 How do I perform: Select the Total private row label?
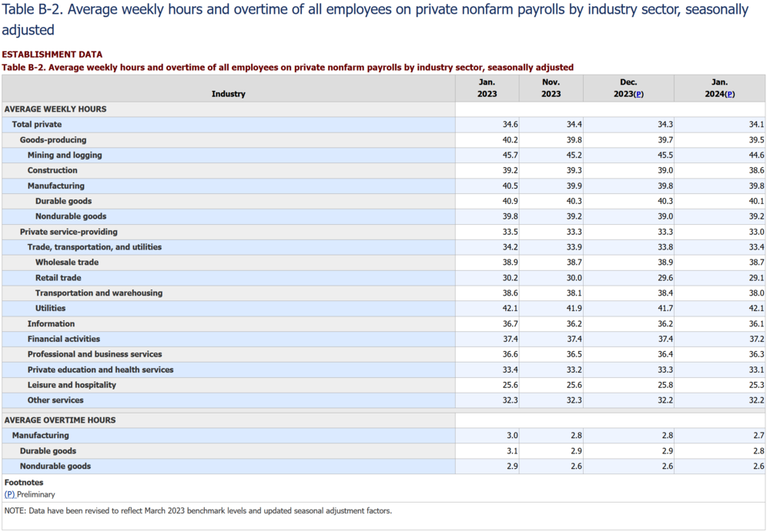[37, 125]
